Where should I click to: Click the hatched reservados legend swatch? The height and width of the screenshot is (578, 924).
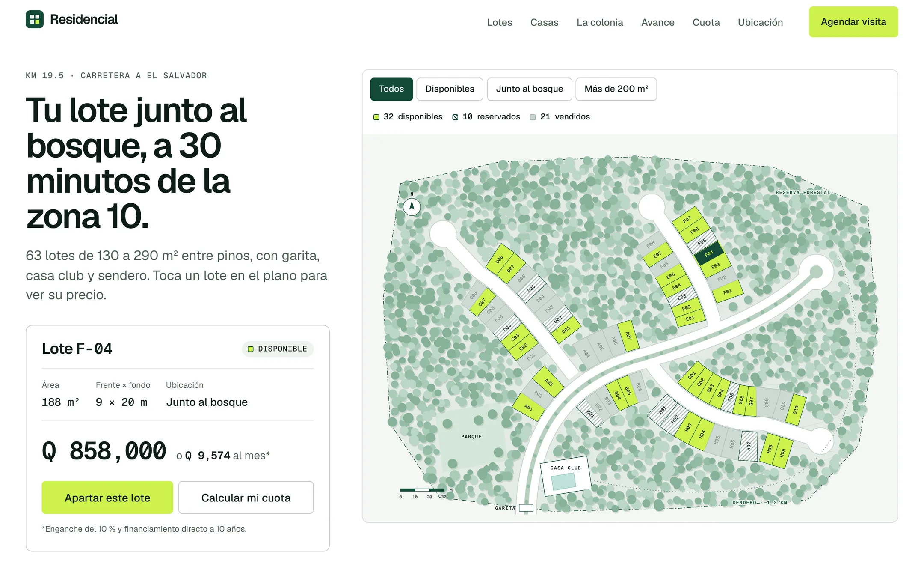tap(455, 117)
